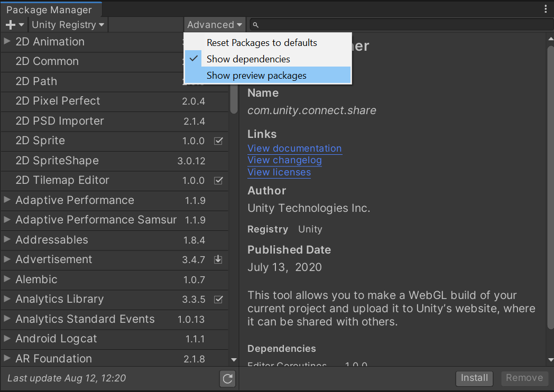Viewport: 554px width, 392px height.
Task: Expand the AR Foundation package entry
Action: click(6, 359)
